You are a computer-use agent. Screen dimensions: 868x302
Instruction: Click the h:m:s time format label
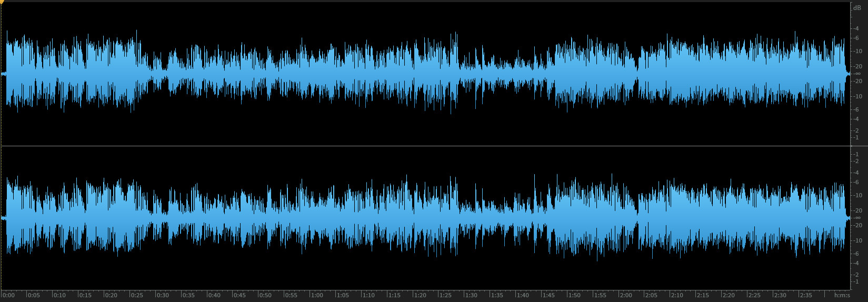click(x=843, y=295)
